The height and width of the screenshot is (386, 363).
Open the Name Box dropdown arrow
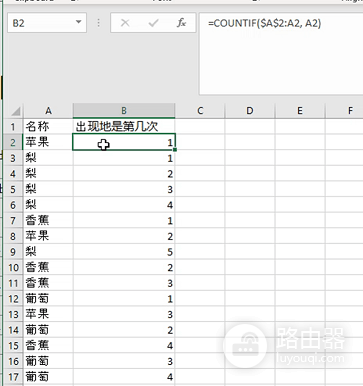79,22
